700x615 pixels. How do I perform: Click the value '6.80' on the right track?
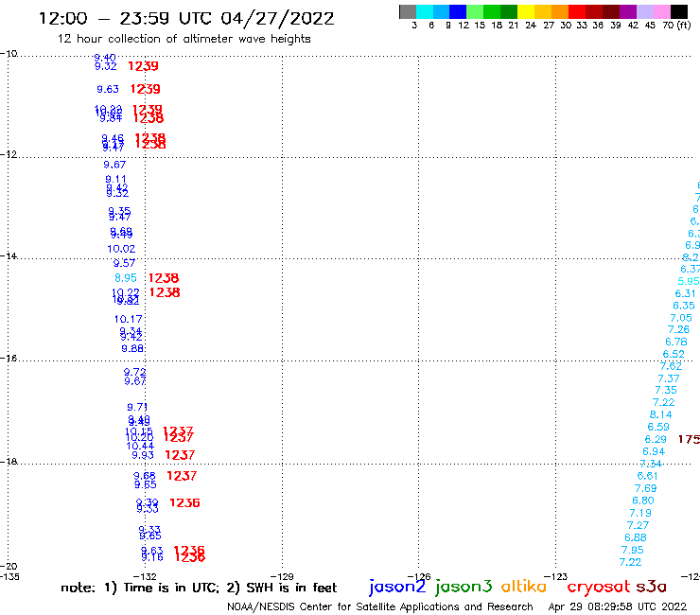click(643, 501)
